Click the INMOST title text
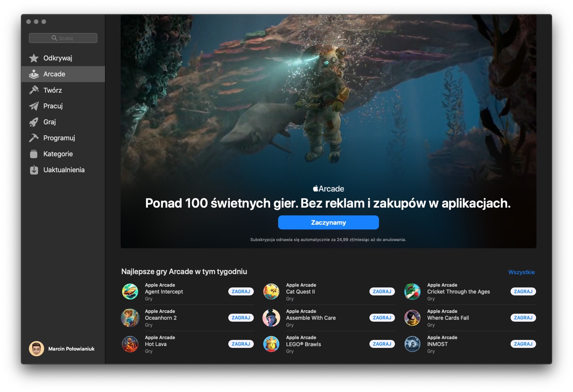Screen dimensions: 573x392 coord(438,344)
